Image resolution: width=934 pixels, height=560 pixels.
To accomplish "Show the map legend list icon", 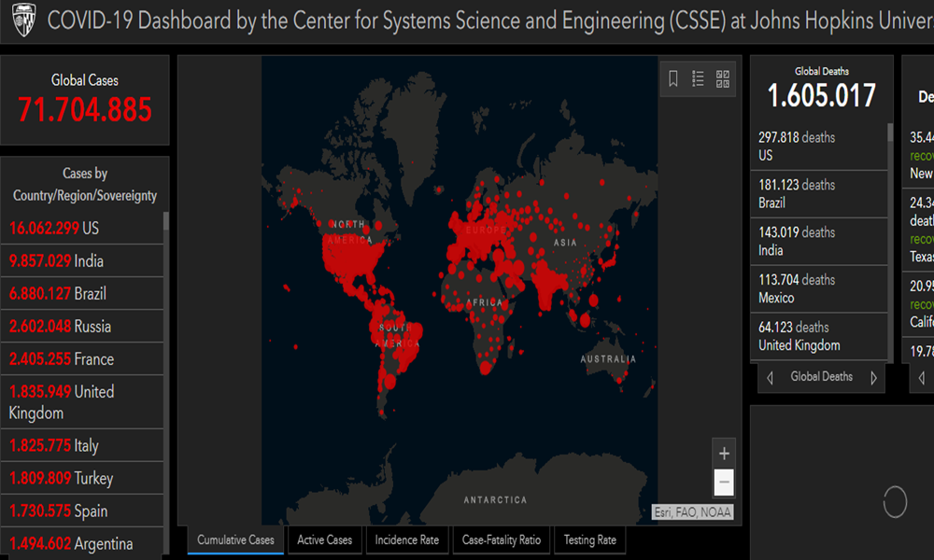I will click(x=698, y=79).
